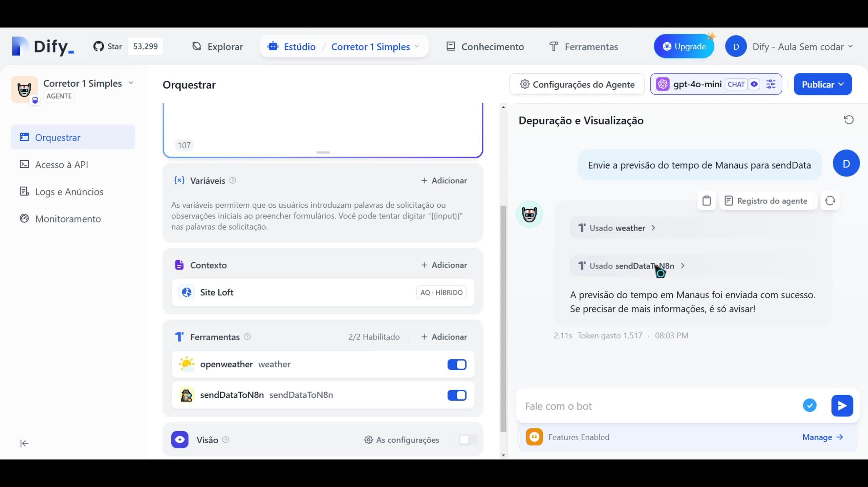Click the send message paper plane icon

843,405
